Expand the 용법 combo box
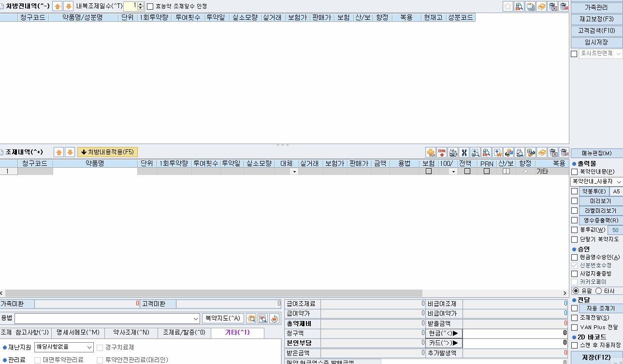623x364 pixels. pyautogui.click(x=196, y=319)
